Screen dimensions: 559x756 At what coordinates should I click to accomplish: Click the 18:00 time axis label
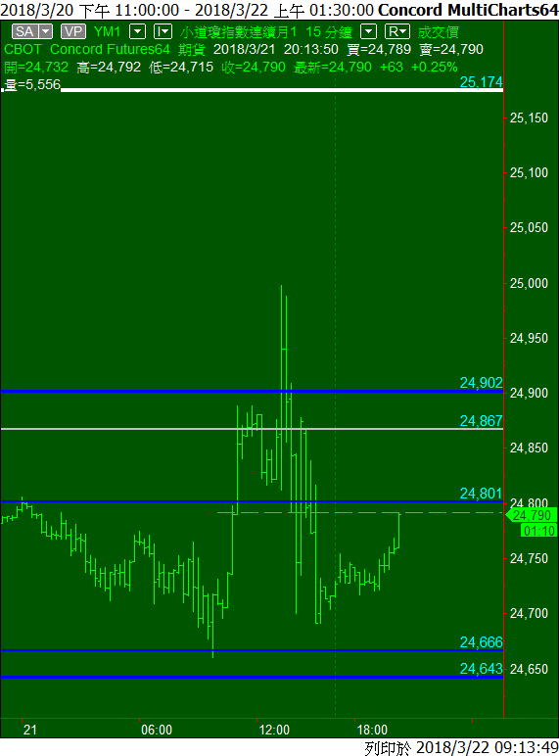[372, 730]
